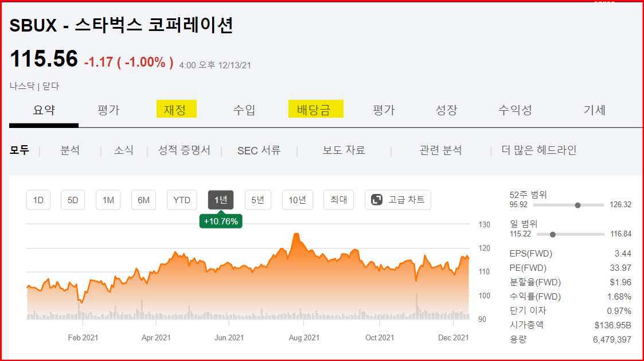
Task: Switch to the 수입 tab
Action: [245, 110]
